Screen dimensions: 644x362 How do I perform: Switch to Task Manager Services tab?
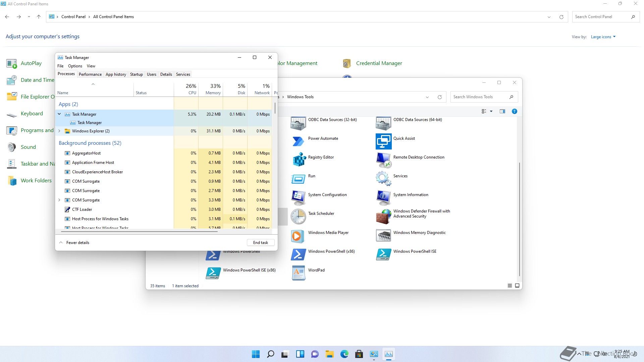click(183, 74)
